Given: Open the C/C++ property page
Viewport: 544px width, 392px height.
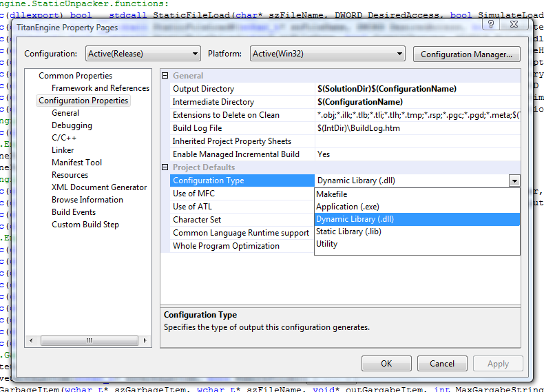Looking at the screenshot, I should 64,138.
